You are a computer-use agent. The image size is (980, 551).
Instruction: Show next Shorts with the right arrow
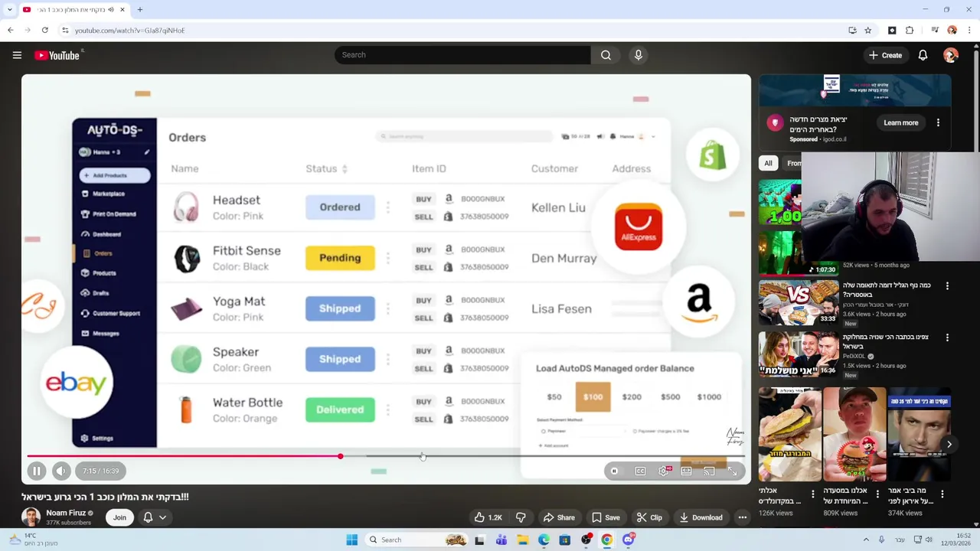point(949,444)
